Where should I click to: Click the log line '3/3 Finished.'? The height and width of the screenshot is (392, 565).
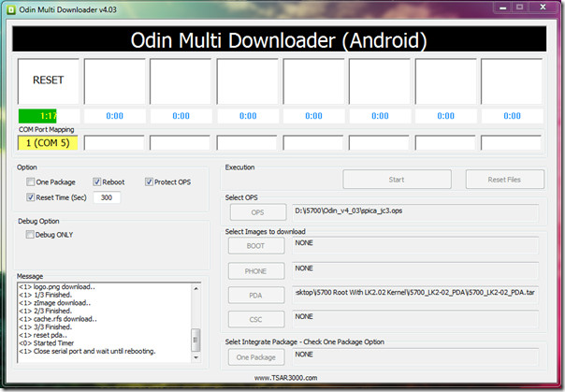[46, 327]
